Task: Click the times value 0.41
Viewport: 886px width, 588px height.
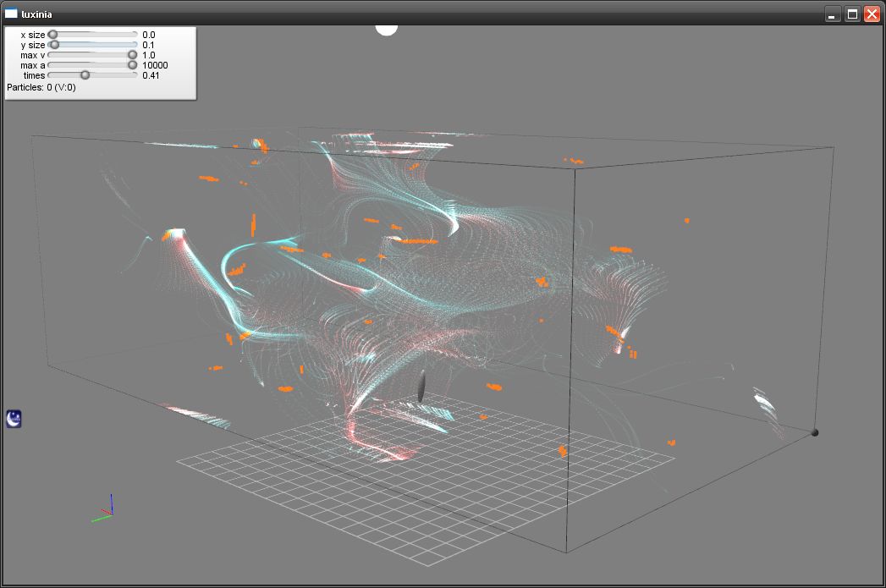Action: pyautogui.click(x=151, y=75)
